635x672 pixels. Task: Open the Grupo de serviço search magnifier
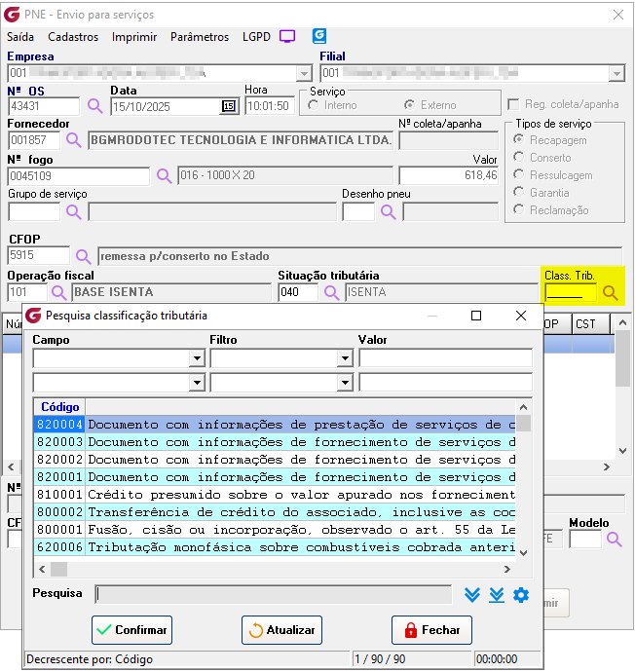pyautogui.click(x=73, y=211)
